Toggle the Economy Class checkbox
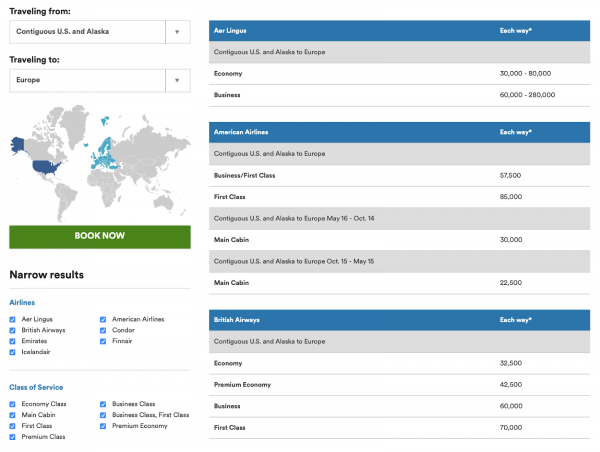The image size is (600, 452). [x=12, y=404]
